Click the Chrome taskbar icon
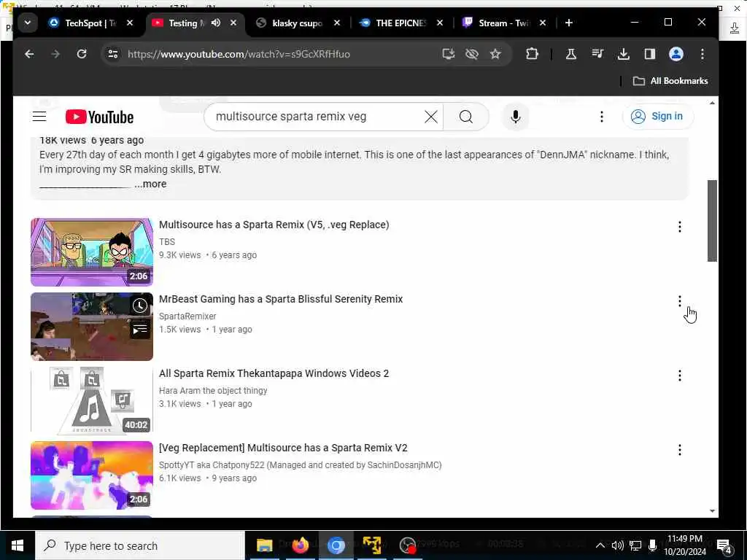Image resolution: width=747 pixels, height=560 pixels. (x=336, y=545)
